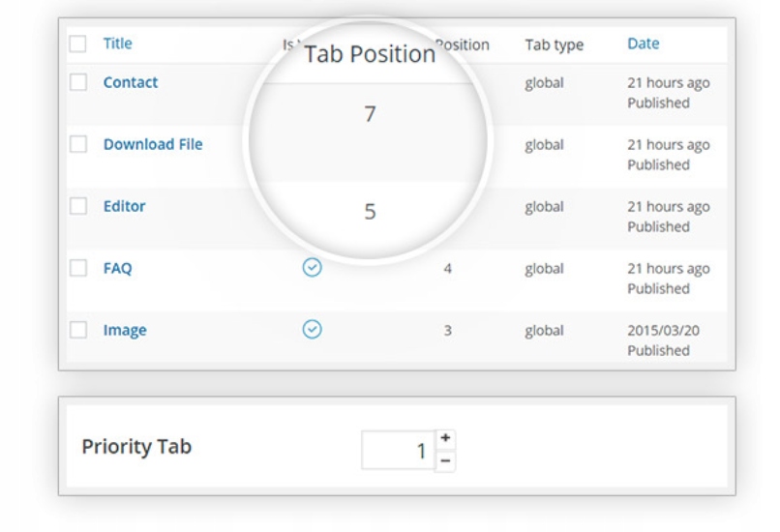Click the Tab type column header
The image size is (780, 532).
coord(554,44)
